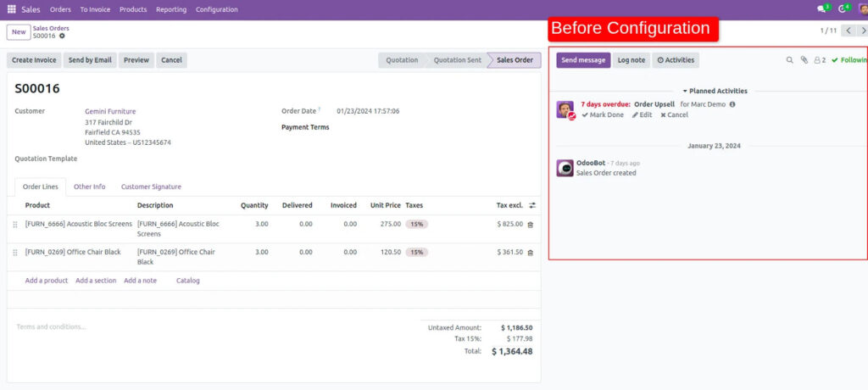The height and width of the screenshot is (390, 868).
Task: Go to the next record arrow
Action: [863, 31]
